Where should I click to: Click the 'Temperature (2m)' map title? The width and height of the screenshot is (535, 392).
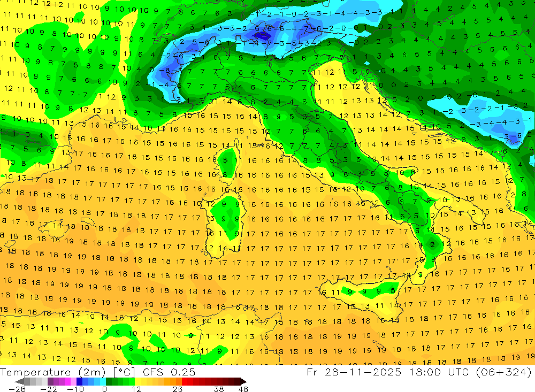(53, 372)
